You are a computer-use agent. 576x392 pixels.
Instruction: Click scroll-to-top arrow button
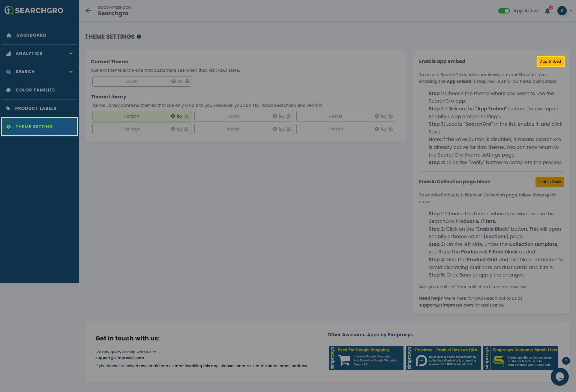[566, 361]
